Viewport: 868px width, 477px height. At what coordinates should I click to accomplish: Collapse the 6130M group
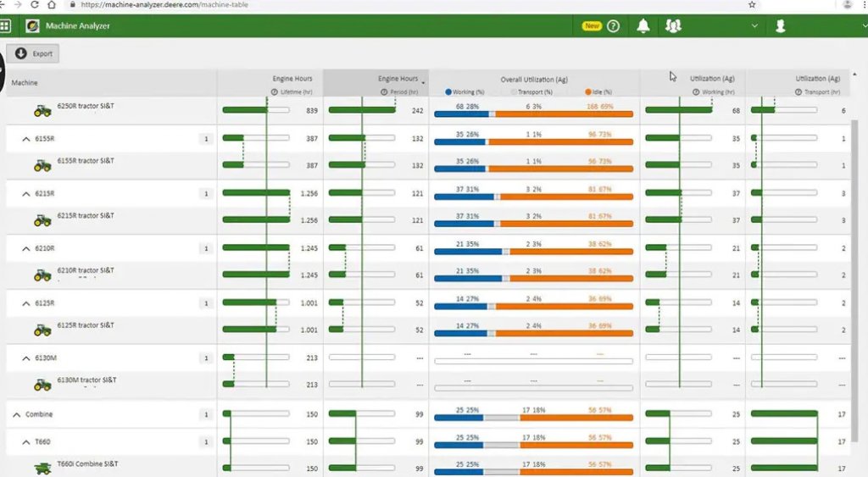click(25, 358)
